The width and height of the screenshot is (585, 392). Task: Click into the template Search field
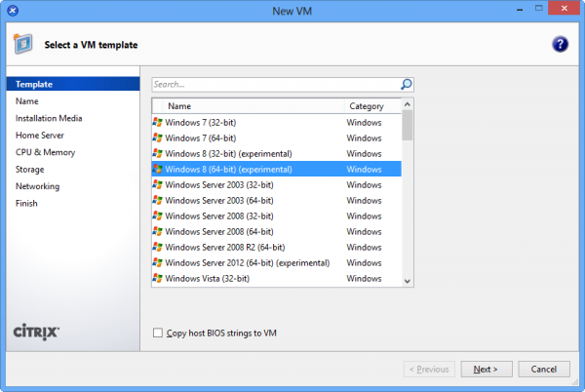tap(276, 84)
